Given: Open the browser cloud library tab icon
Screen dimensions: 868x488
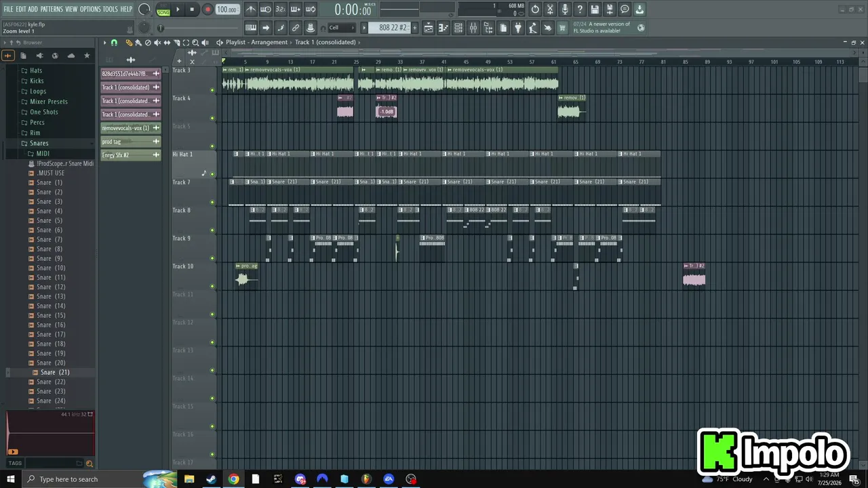Looking at the screenshot, I should (x=71, y=56).
